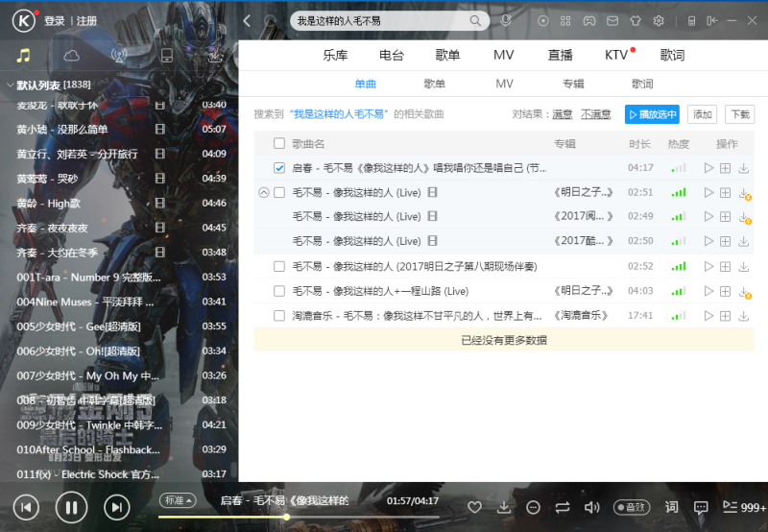Click the playback progress slider handle
The height and width of the screenshot is (532, 768).
pos(286,517)
